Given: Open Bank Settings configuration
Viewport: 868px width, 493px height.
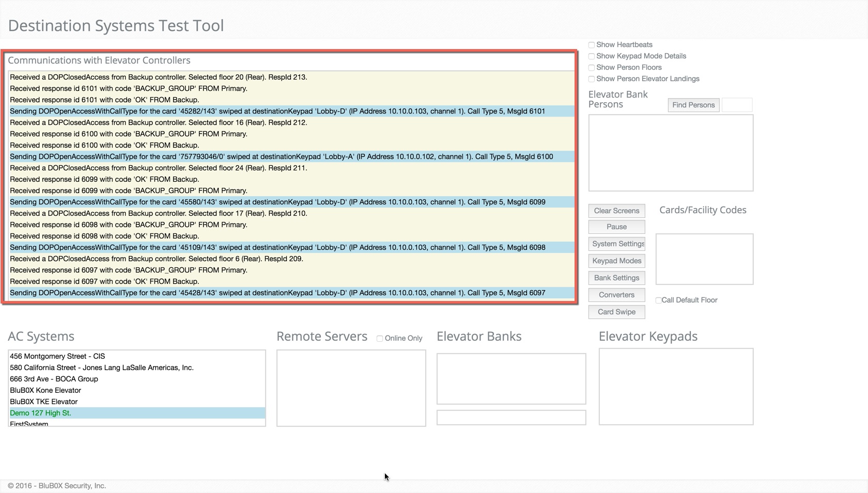Looking at the screenshot, I should pyautogui.click(x=616, y=278).
